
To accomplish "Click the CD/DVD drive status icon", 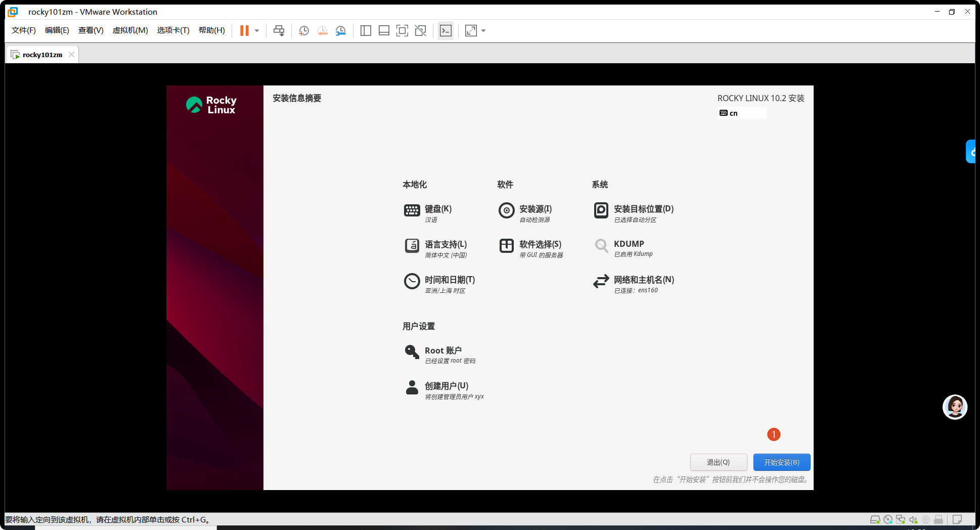I will coord(888,519).
